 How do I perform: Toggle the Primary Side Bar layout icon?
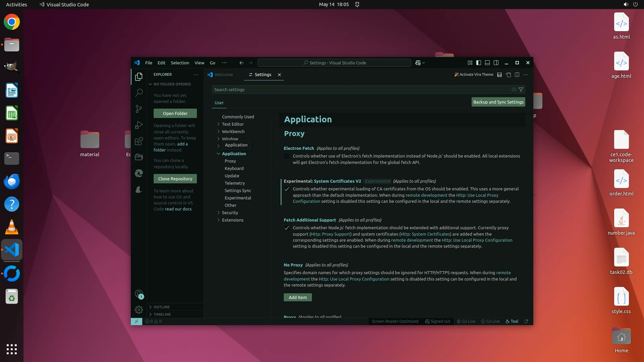pyautogui.click(x=479, y=63)
